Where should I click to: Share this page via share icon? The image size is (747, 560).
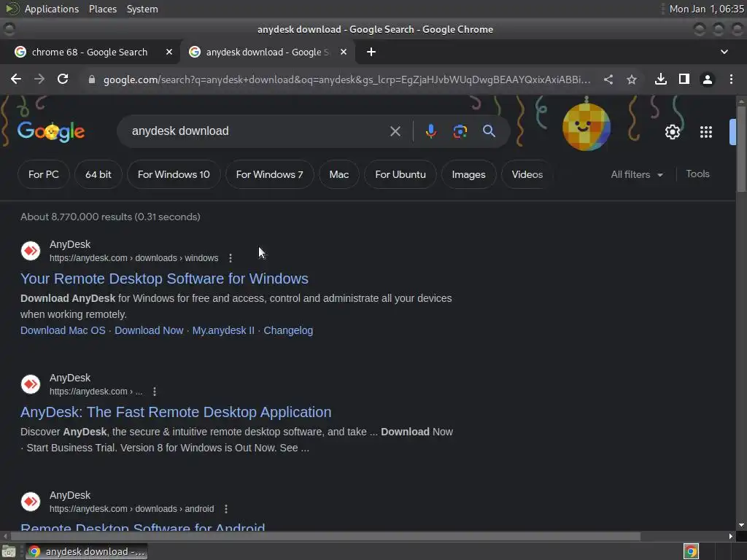(608, 79)
